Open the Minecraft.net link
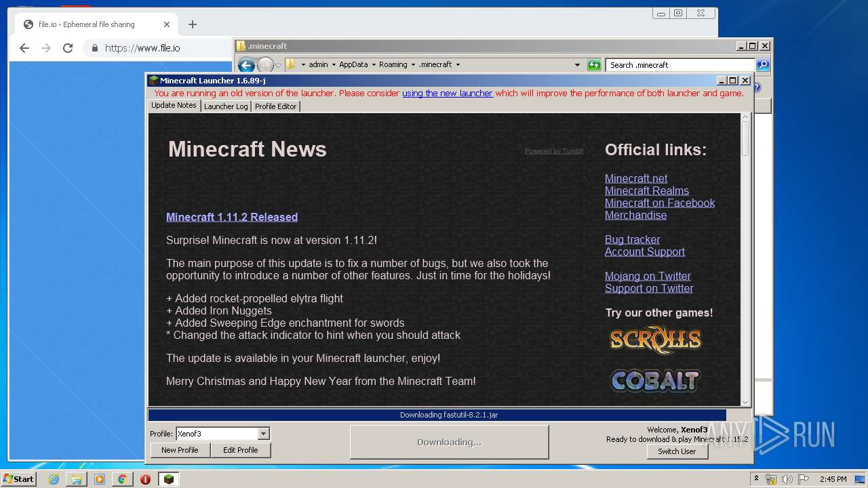The image size is (868, 488). coord(636,178)
